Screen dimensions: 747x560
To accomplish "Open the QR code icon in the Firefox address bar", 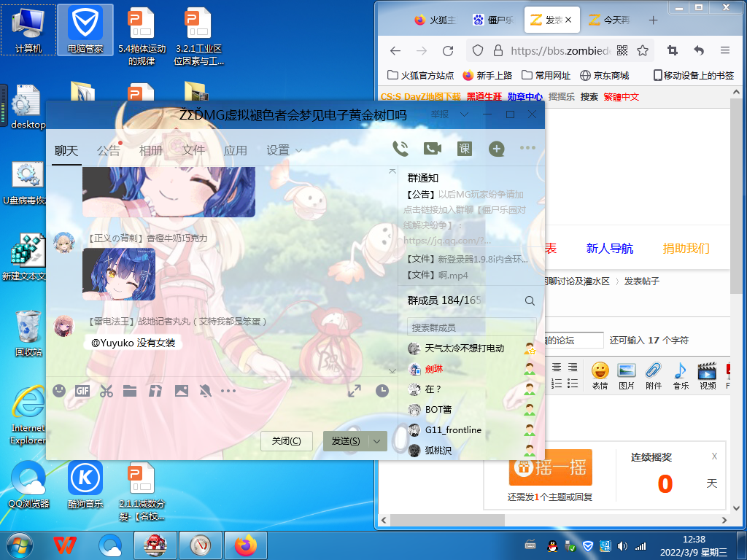I will [622, 50].
